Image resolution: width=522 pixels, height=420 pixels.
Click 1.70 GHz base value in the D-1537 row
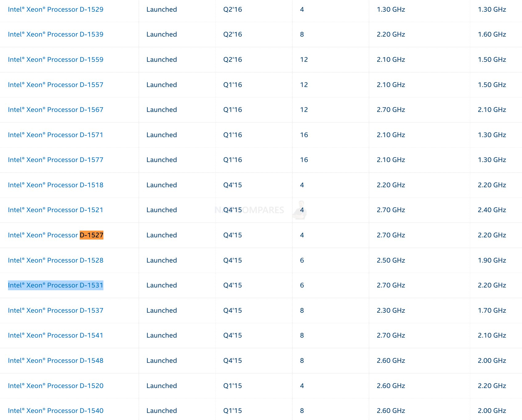(492, 311)
